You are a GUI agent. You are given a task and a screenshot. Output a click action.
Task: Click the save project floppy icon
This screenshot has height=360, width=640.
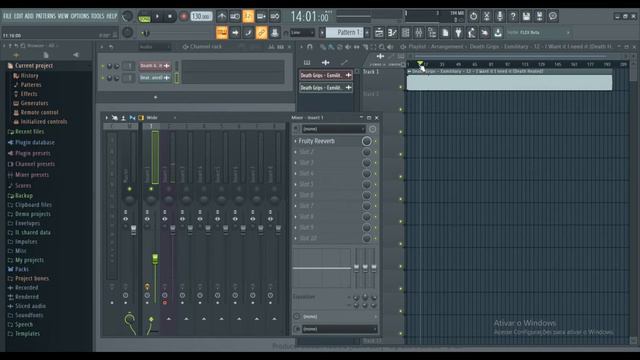[526, 16]
